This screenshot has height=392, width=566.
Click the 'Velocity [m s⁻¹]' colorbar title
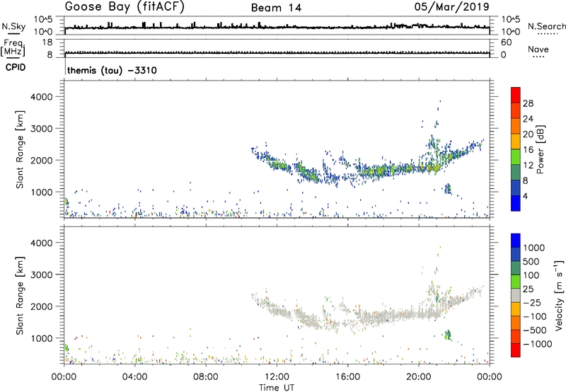[559, 295]
